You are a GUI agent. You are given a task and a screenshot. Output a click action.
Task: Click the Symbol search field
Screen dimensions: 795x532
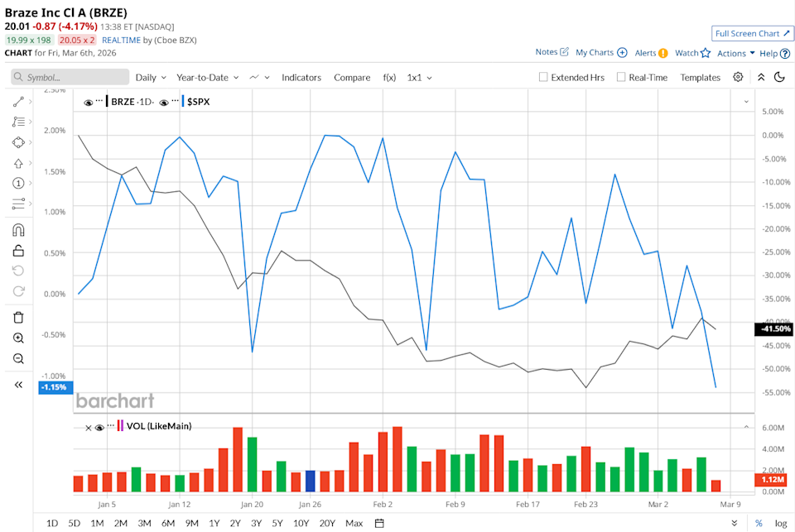pos(70,77)
